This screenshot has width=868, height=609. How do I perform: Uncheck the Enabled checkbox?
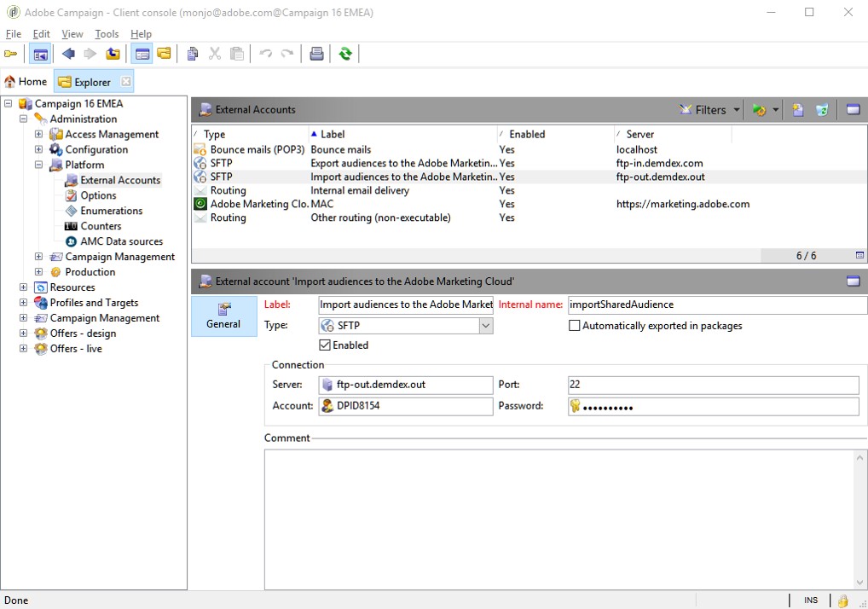(325, 345)
